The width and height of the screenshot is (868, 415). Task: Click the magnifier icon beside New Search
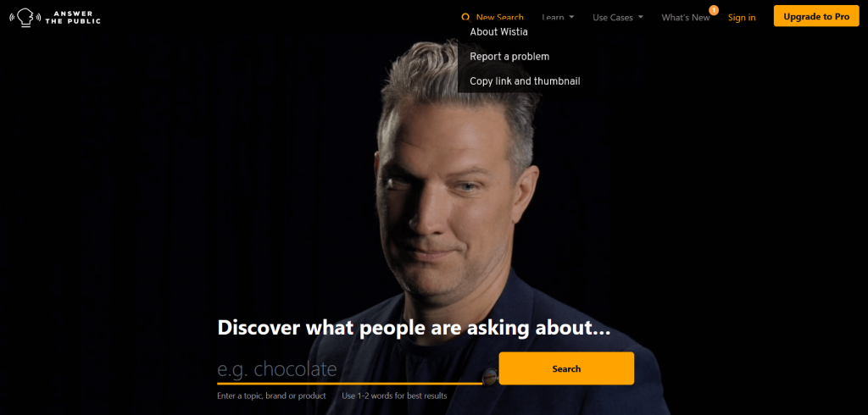tap(465, 17)
